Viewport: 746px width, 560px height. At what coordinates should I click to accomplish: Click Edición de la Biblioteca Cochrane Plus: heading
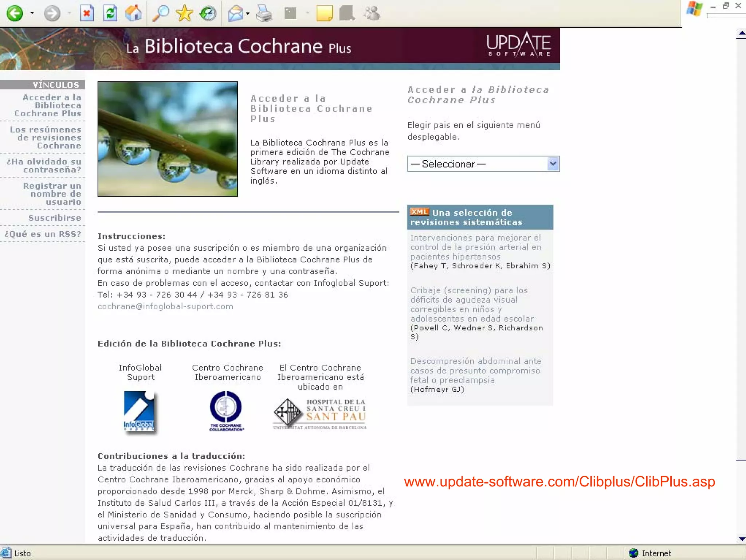(x=189, y=344)
